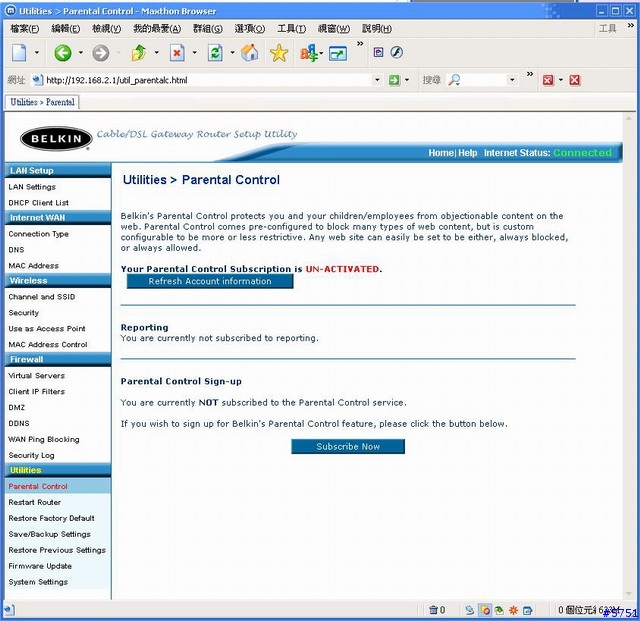Open the 檢視(V) menu
The width and height of the screenshot is (640, 621).
click(106, 29)
